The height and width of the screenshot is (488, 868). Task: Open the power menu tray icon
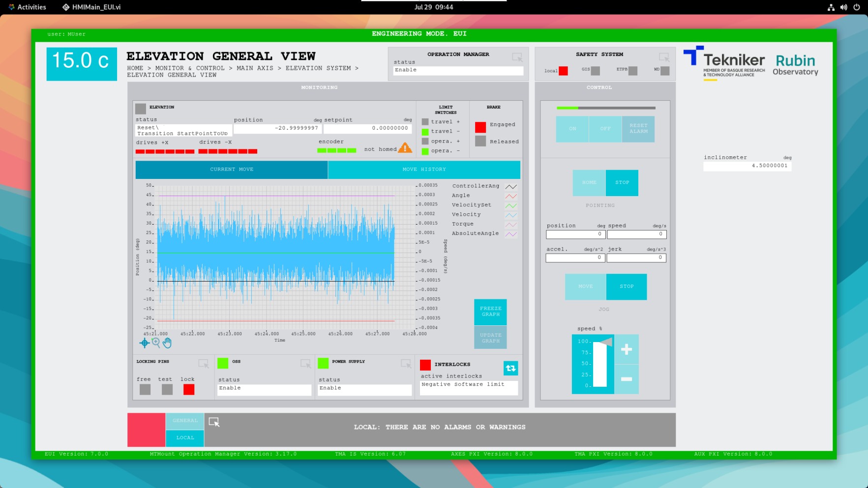[857, 7]
